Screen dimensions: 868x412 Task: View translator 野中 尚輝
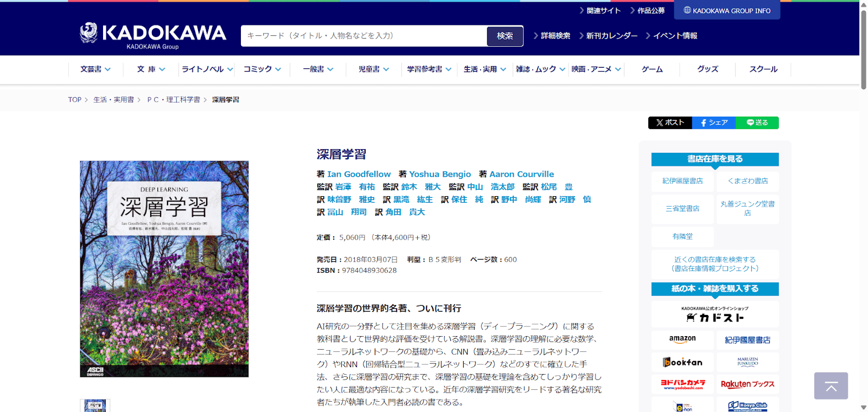pyautogui.click(x=521, y=199)
